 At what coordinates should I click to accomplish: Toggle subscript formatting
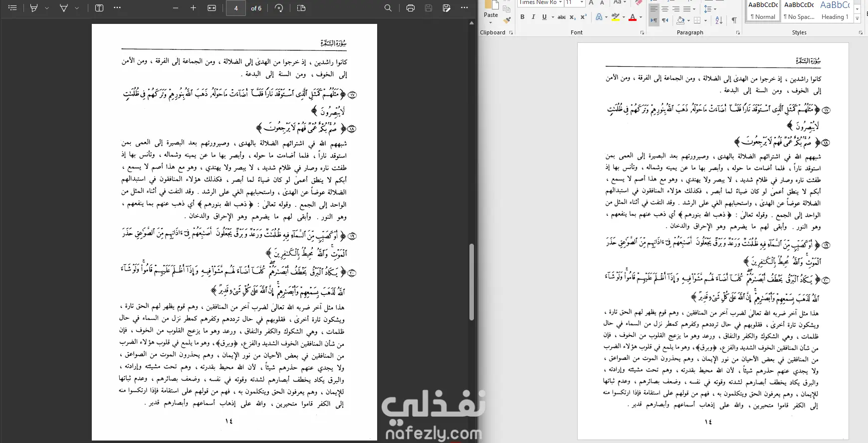[573, 17]
